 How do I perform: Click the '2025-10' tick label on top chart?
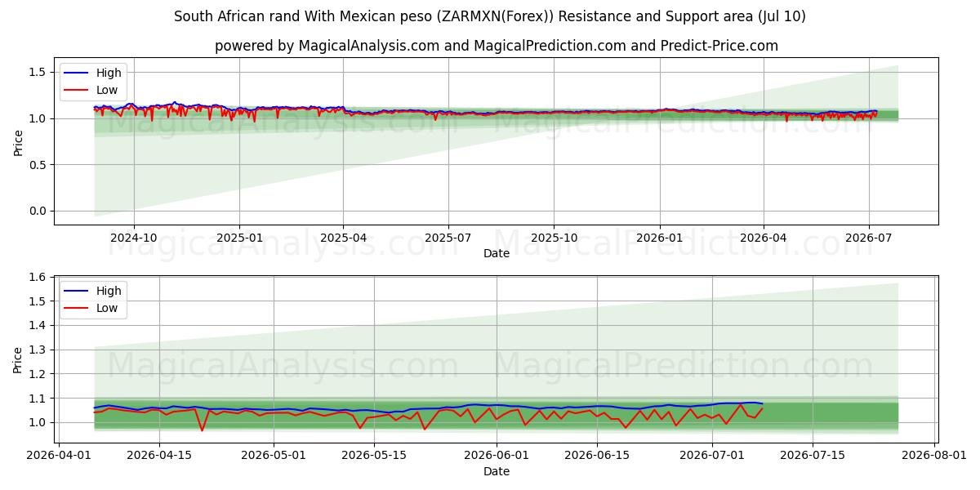tap(554, 238)
